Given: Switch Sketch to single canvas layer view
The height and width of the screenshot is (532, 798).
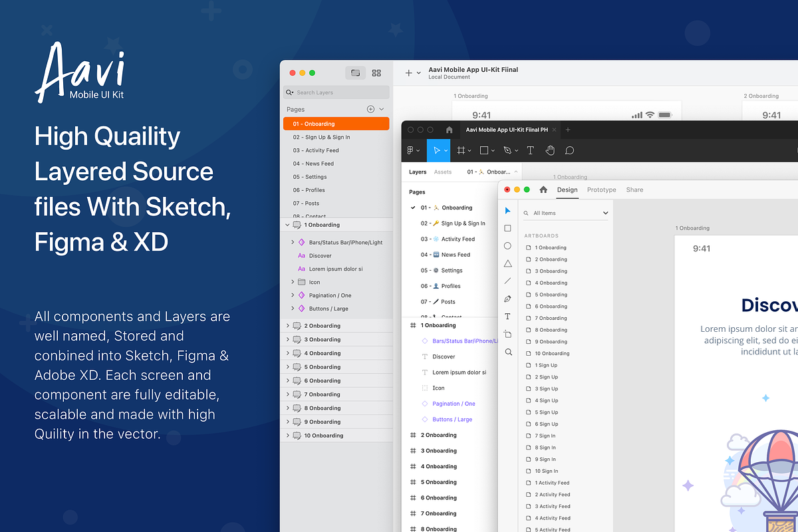Looking at the screenshot, I should click(356, 73).
